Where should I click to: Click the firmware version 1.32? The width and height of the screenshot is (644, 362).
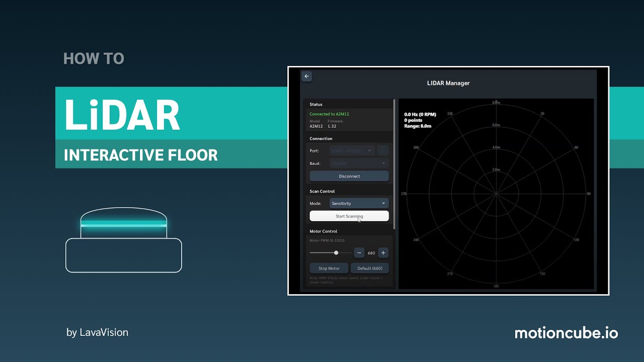click(332, 126)
